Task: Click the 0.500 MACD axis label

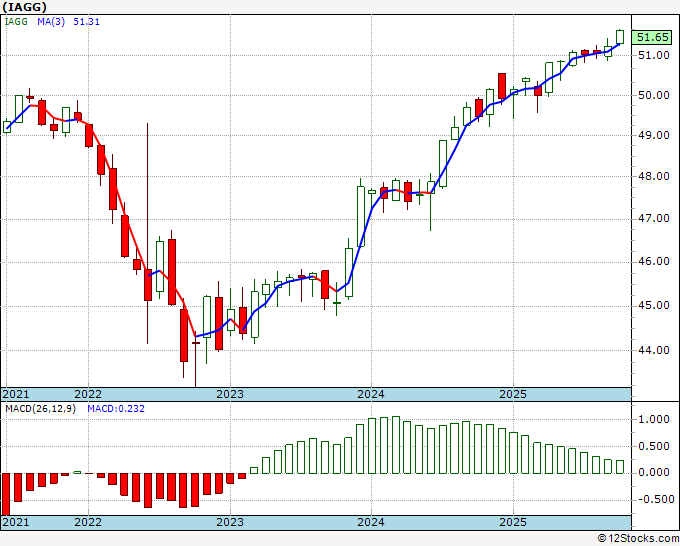Action: (x=654, y=446)
